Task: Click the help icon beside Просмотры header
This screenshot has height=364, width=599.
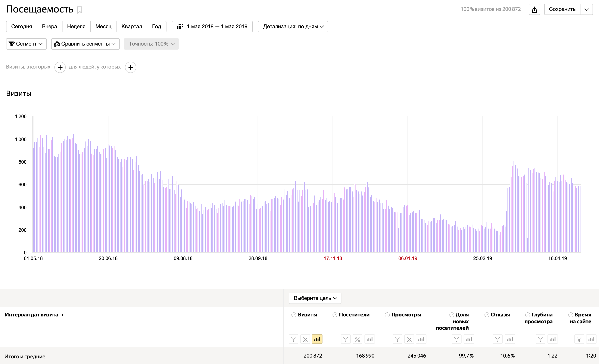Action: (x=387, y=315)
